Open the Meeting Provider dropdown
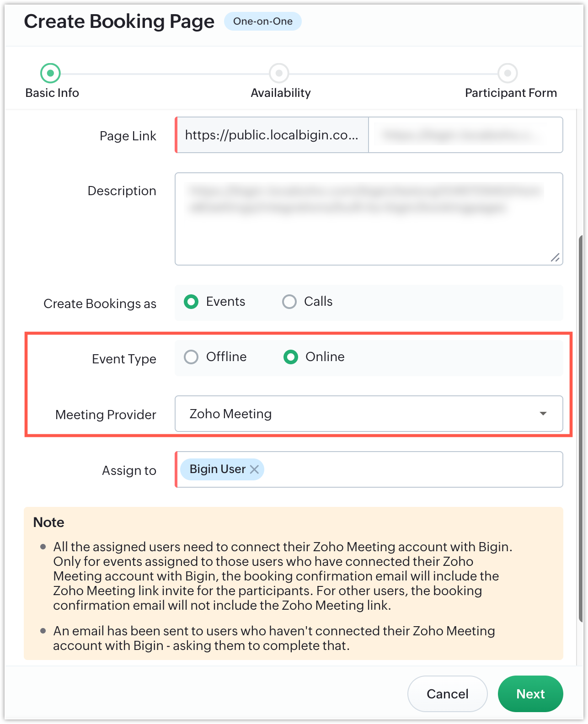The height and width of the screenshot is (724, 588). point(369,414)
